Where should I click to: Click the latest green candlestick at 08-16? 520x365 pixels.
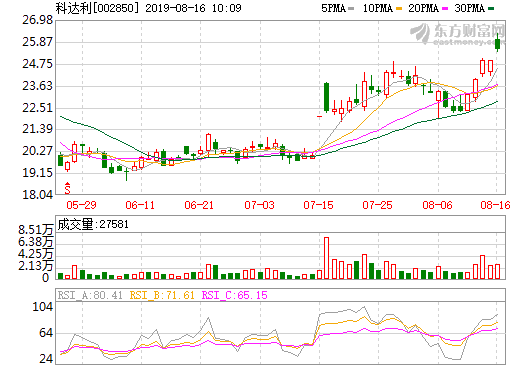[498, 43]
